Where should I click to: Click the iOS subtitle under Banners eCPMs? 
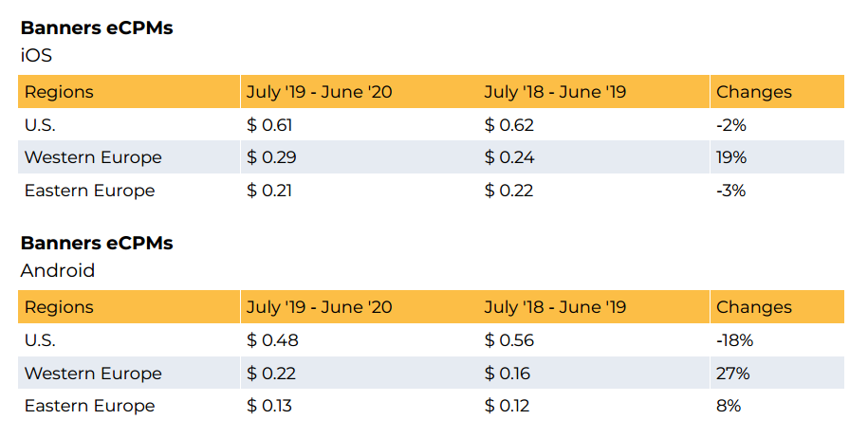coord(36,55)
